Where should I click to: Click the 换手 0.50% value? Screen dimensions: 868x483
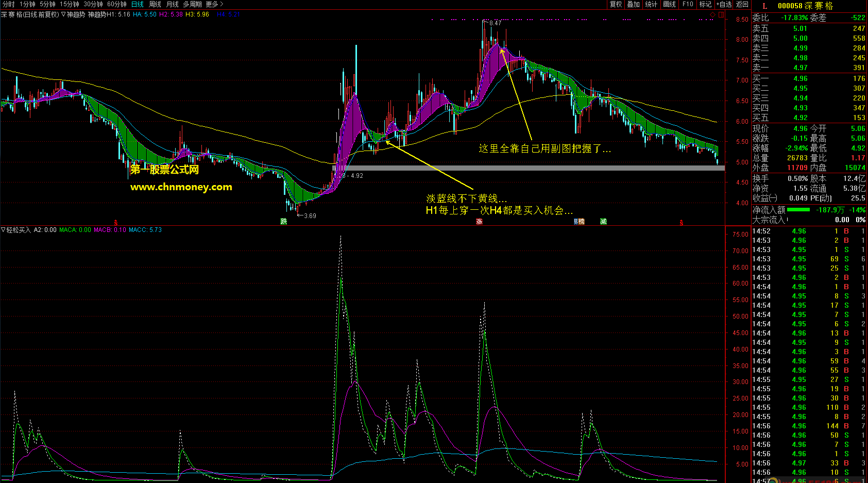click(797, 178)
